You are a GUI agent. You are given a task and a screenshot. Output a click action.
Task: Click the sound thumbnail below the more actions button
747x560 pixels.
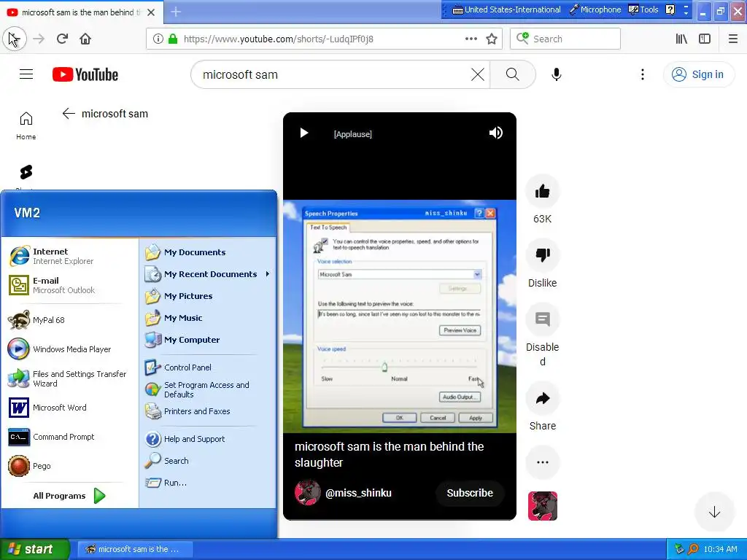click(542, 506)
